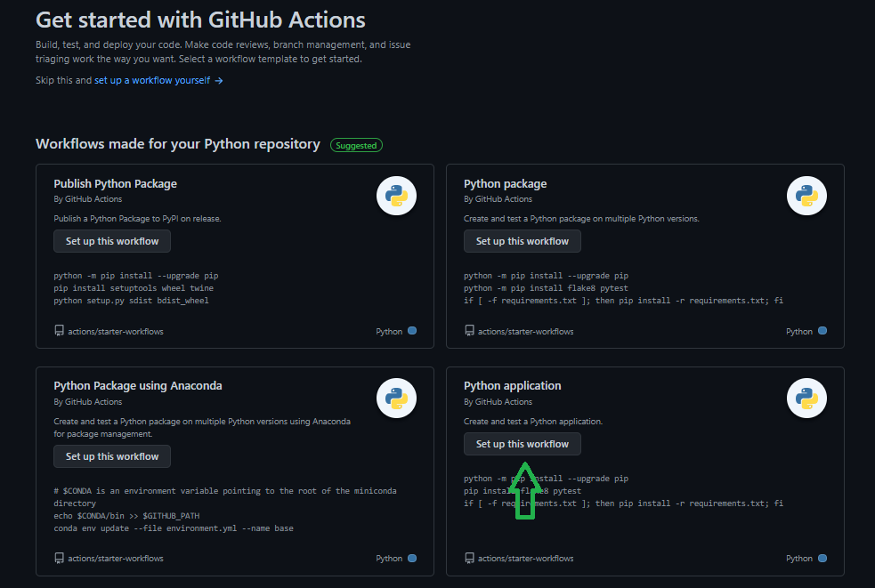
Task: Set up the Python Package using Anaconda workflow
Action: (112, 456)
